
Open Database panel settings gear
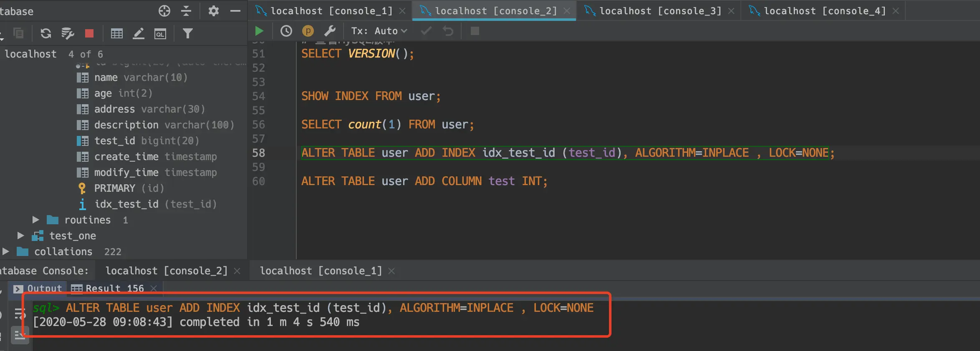[x=214, y=11]
